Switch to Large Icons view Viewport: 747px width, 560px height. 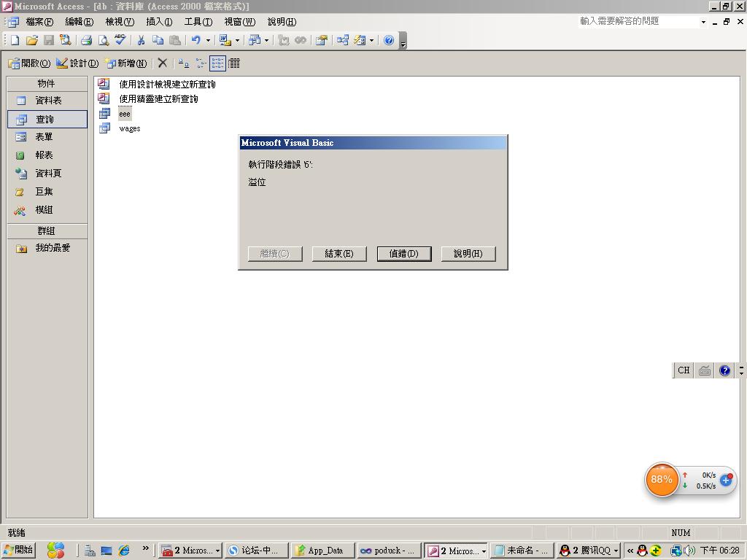point(183,63)
